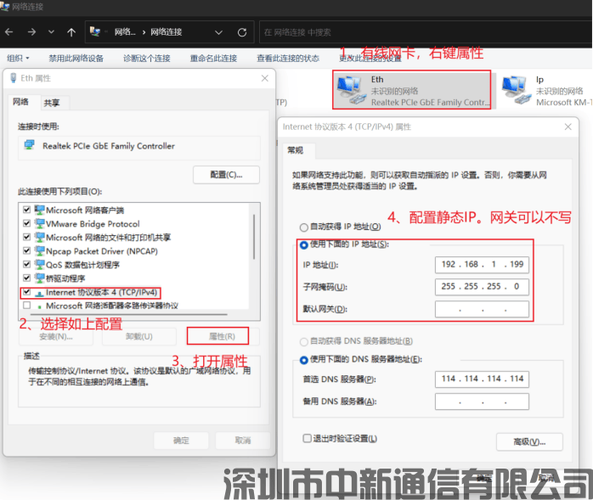
Task: Select 桥驱动程序 item icon
Action: [x=39, y=278]
